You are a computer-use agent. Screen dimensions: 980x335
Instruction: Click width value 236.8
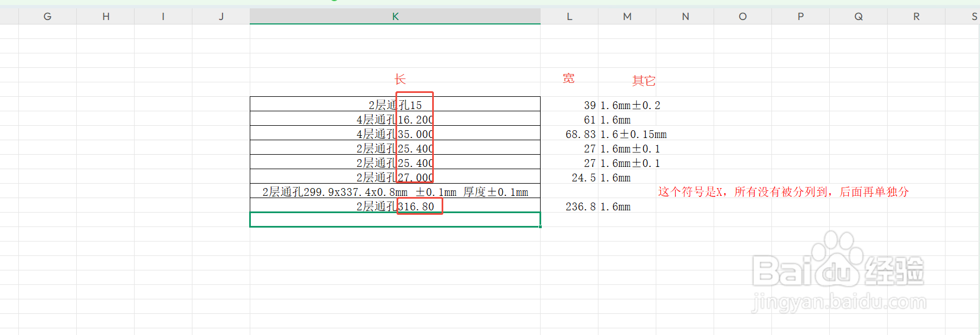click(581, 206)
